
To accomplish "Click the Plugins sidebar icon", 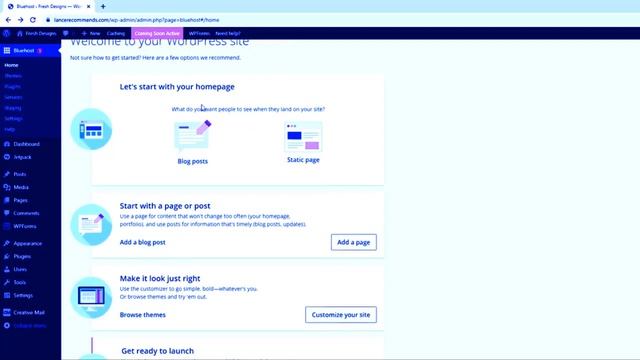I will [x=7, y=256].
